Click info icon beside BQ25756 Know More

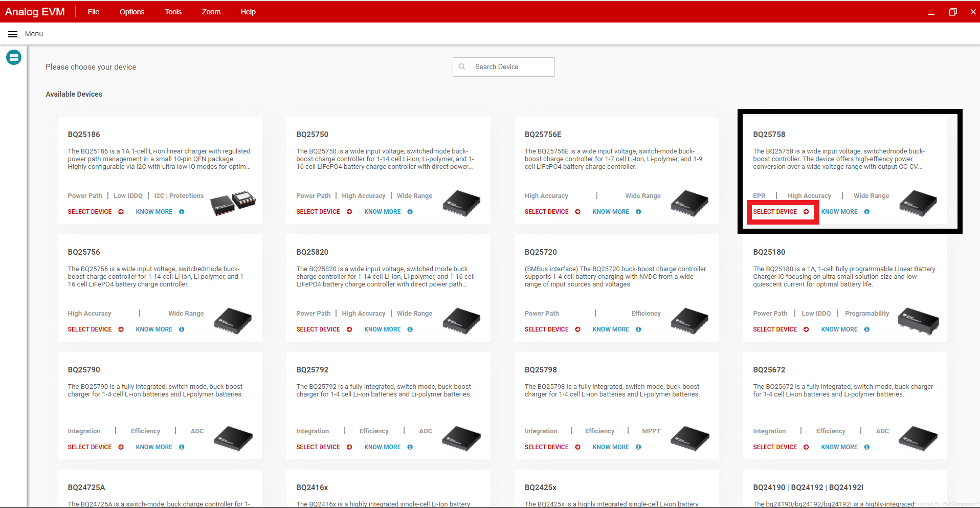(182, 329)
